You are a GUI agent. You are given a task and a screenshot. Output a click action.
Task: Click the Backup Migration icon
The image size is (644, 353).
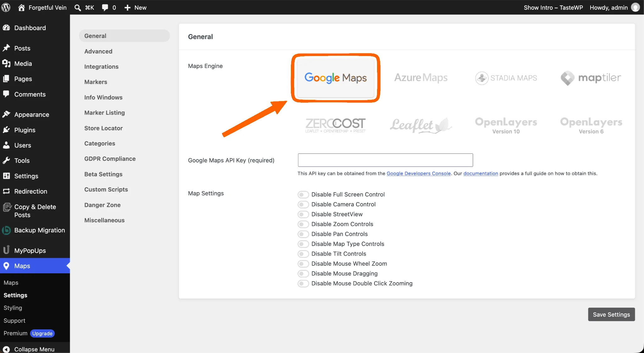coord(6,230)
